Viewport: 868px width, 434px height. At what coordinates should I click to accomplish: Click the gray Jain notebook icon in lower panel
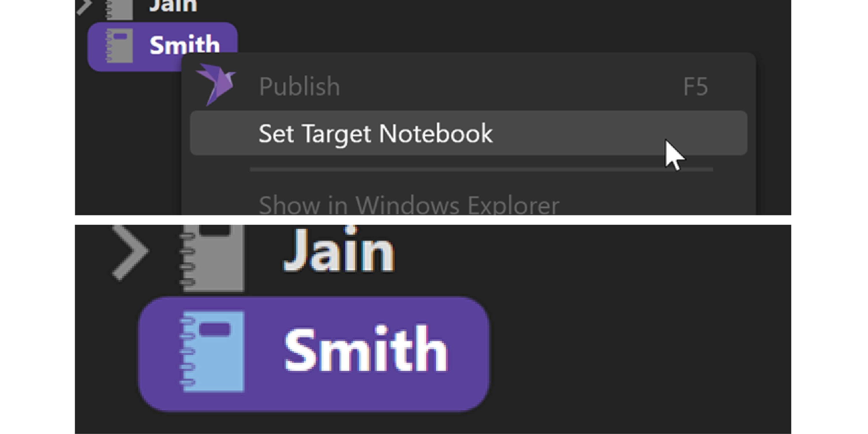(x=212, y=258)
